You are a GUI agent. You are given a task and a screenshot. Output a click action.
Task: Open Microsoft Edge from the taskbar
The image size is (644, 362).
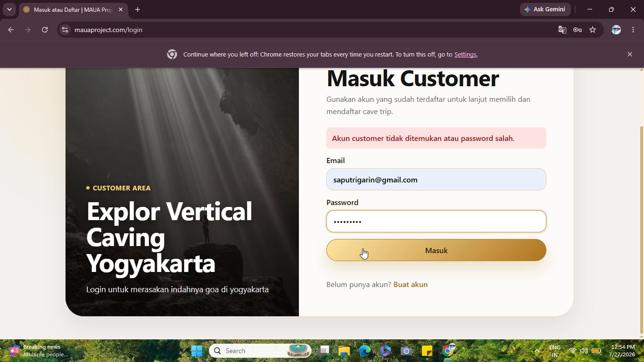(x=365, y=351)
